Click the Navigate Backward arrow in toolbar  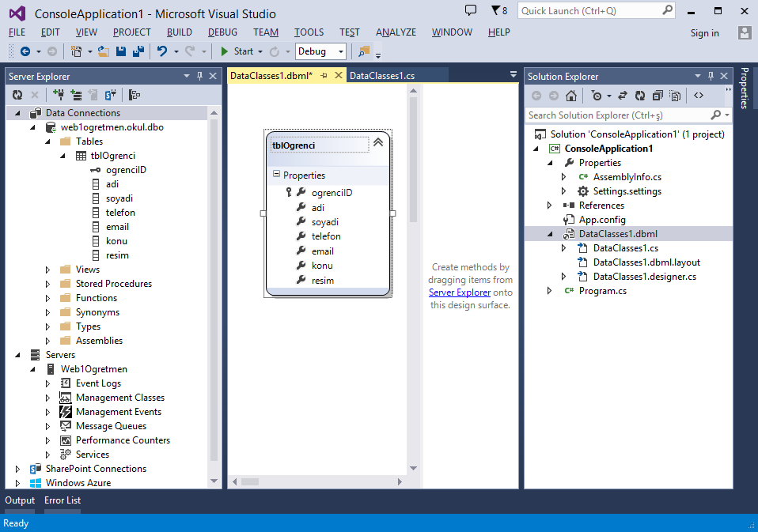25,51
